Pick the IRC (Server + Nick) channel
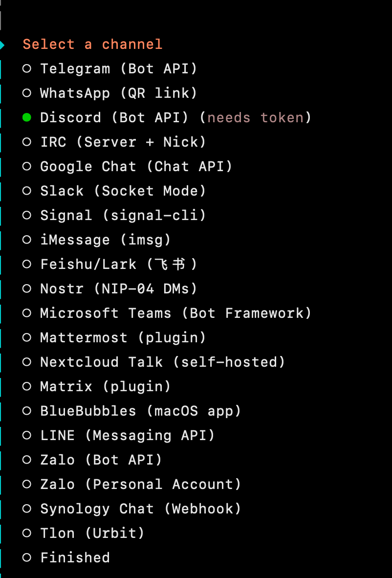The height and width of the screenshot is (578, 392). pos(122,142)
